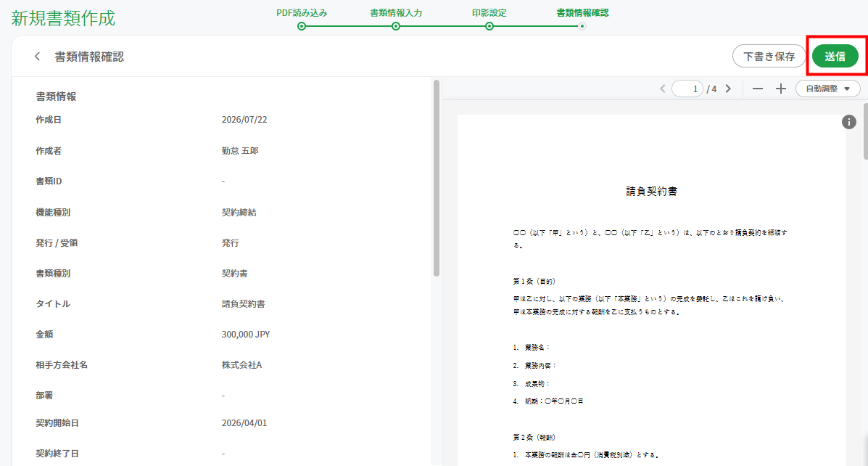Select the 書類情報確認 step
The width and height of the screenshot is (868, 466).
click(x=582, y=17)
